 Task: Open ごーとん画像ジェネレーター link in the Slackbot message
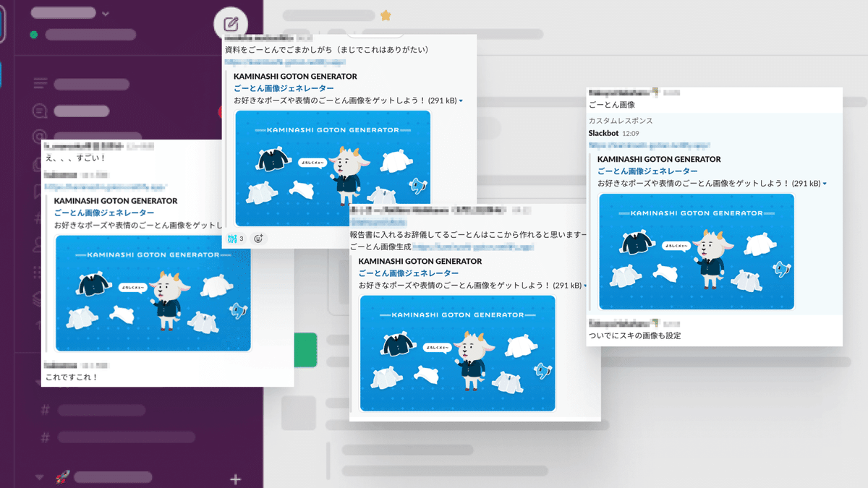(647, 171)
